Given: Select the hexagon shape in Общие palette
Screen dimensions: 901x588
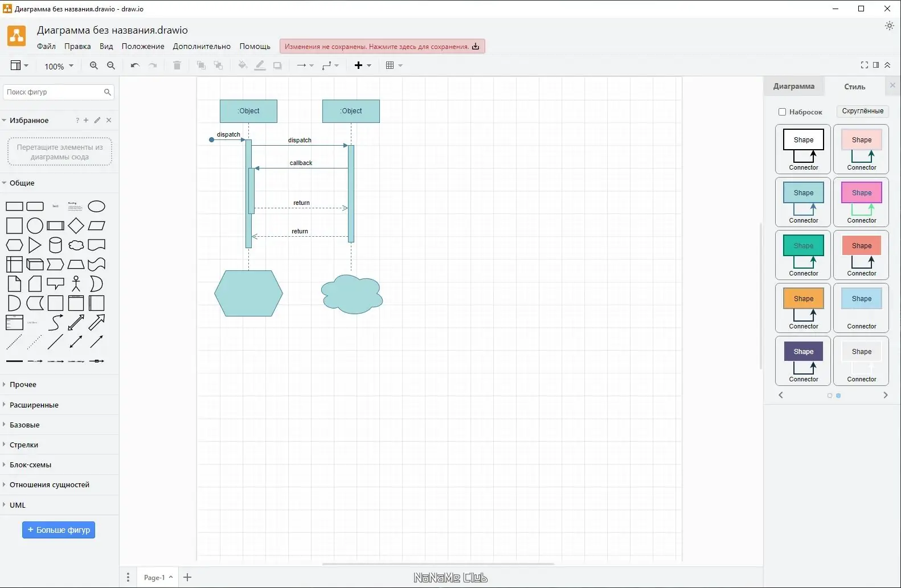Looking at the screenshot, I should 14,245.
